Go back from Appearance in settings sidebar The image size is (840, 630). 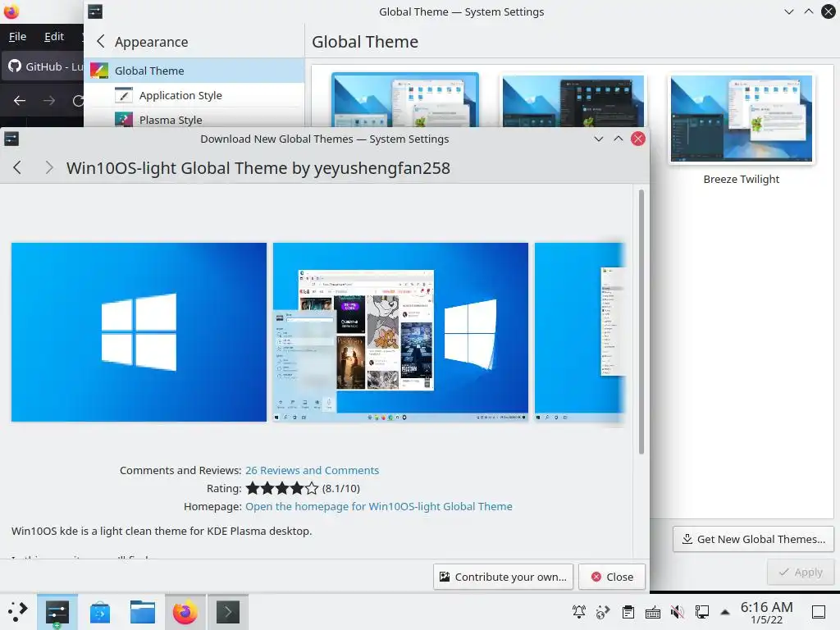(101, 41)
